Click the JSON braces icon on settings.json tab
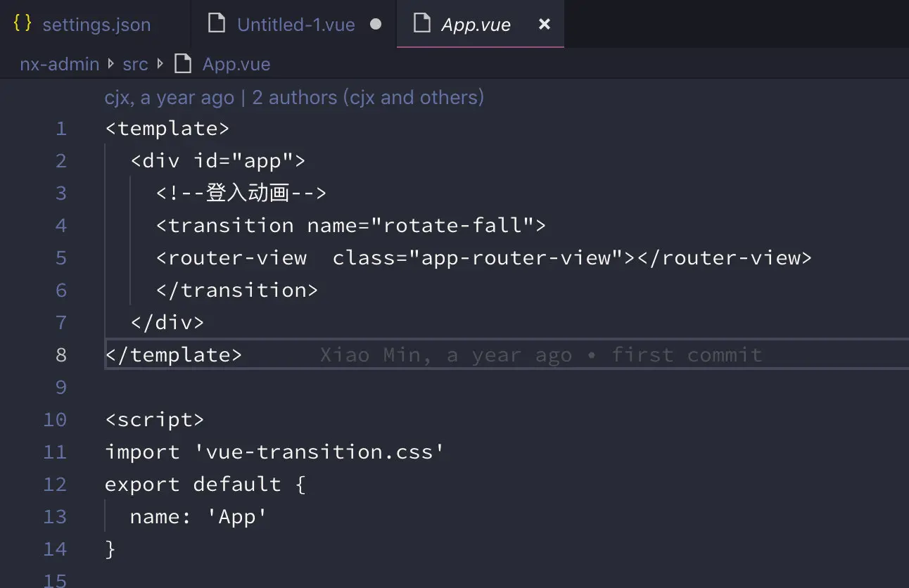This screenshot has height=588, width=909. tap(21, 23)
